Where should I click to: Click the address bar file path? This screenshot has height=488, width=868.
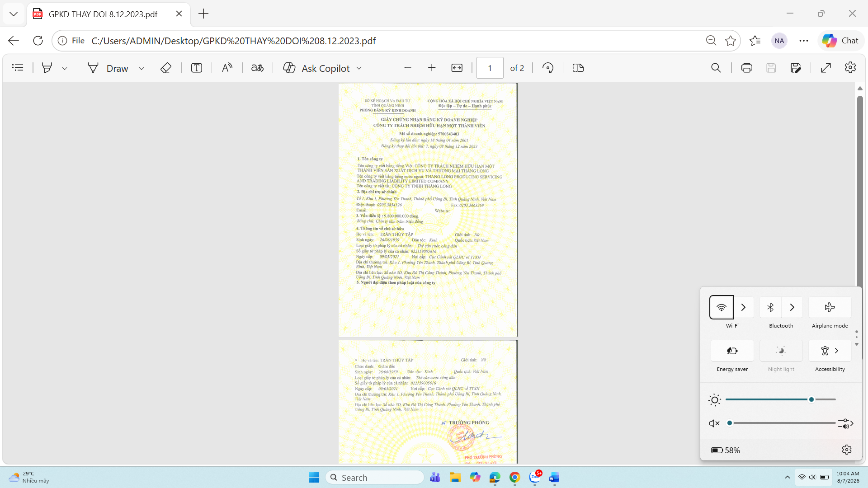[233, 41]
